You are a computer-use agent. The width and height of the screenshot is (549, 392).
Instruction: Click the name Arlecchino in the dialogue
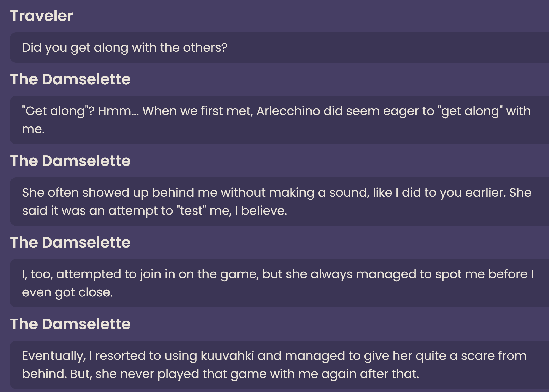(288, 111)
